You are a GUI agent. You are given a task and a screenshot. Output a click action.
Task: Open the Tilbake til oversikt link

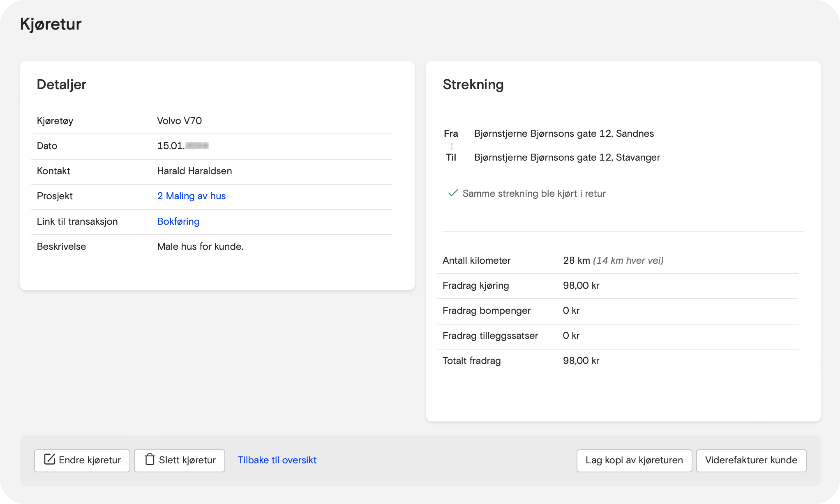[x=277, y=460]
